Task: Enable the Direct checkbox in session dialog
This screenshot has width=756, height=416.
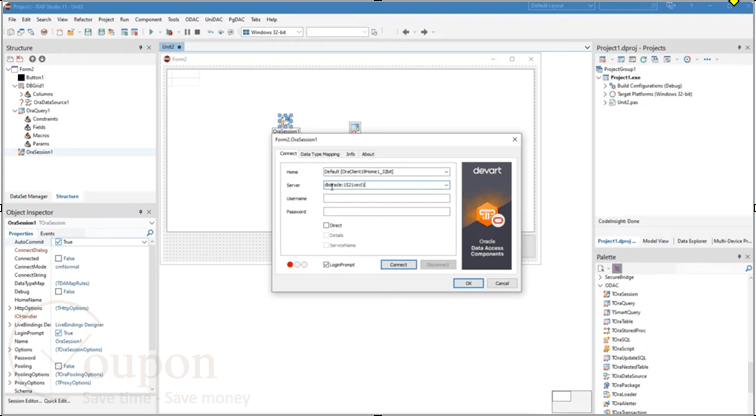Action: [x=326, y=225]
